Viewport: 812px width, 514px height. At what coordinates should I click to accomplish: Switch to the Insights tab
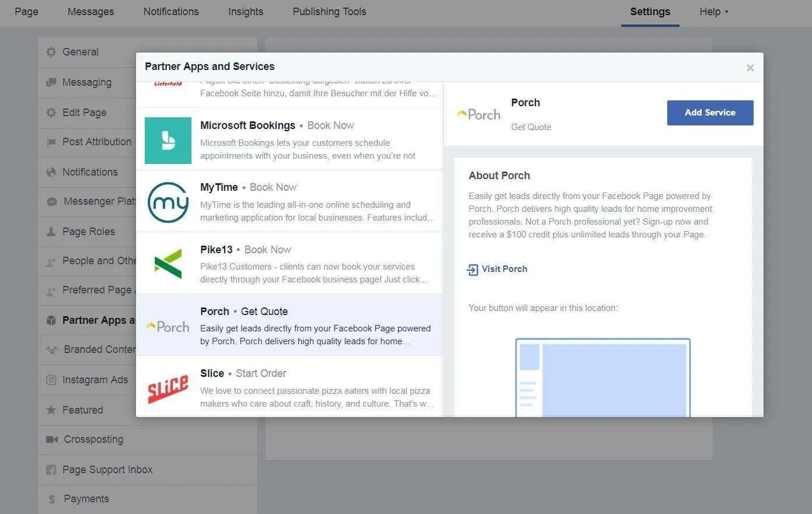click(x=246, y=12)
